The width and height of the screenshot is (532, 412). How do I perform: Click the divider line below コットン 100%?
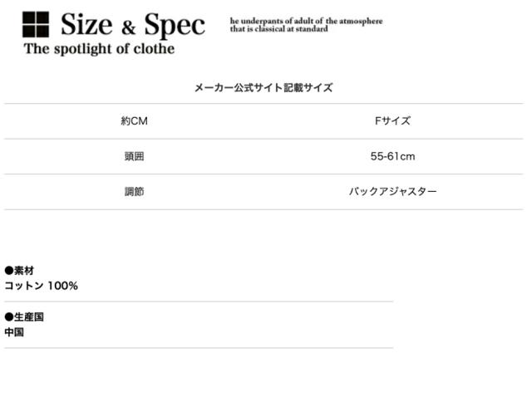199,302
